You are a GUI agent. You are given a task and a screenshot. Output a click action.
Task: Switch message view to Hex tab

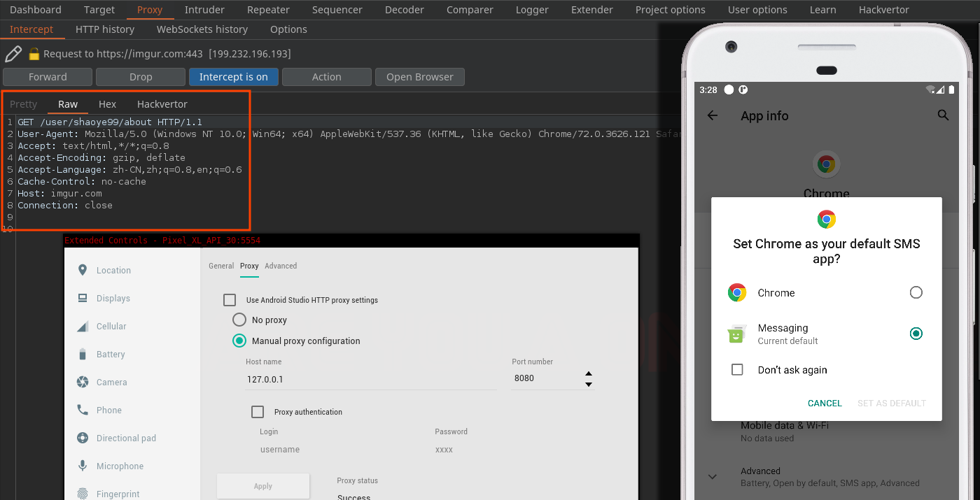(x=107, y=104)
